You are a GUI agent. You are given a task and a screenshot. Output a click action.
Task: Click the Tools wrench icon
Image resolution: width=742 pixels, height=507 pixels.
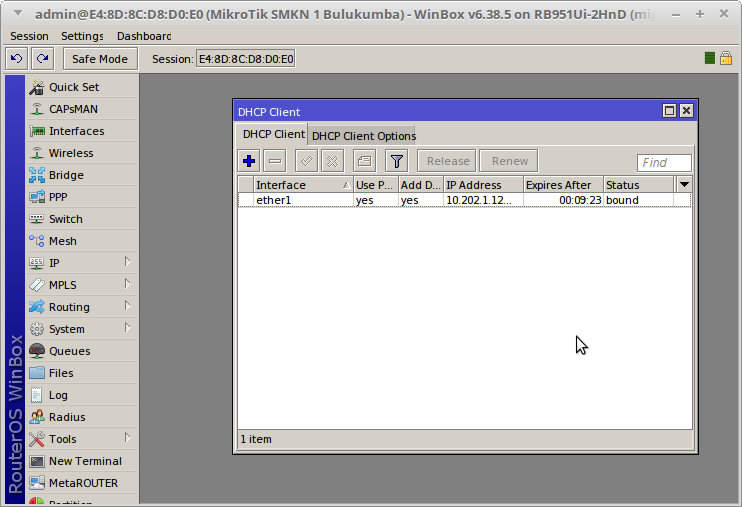(36, 439)
